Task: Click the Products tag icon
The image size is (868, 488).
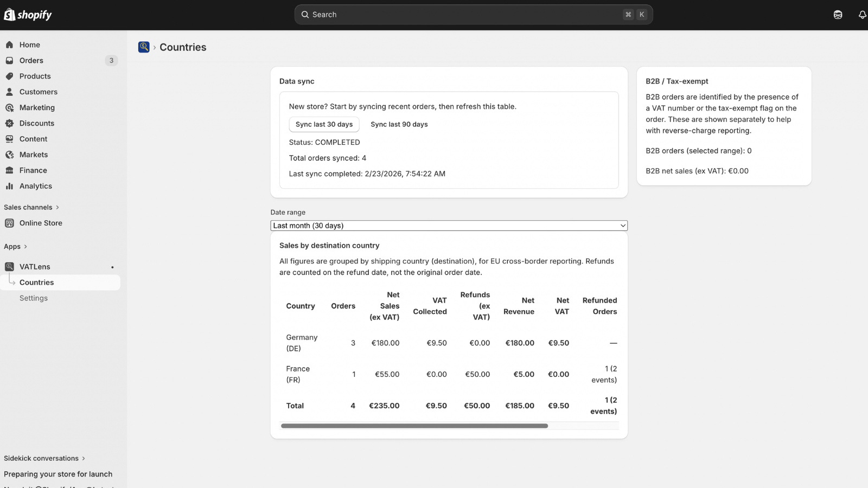Action: tap(9, 76)
